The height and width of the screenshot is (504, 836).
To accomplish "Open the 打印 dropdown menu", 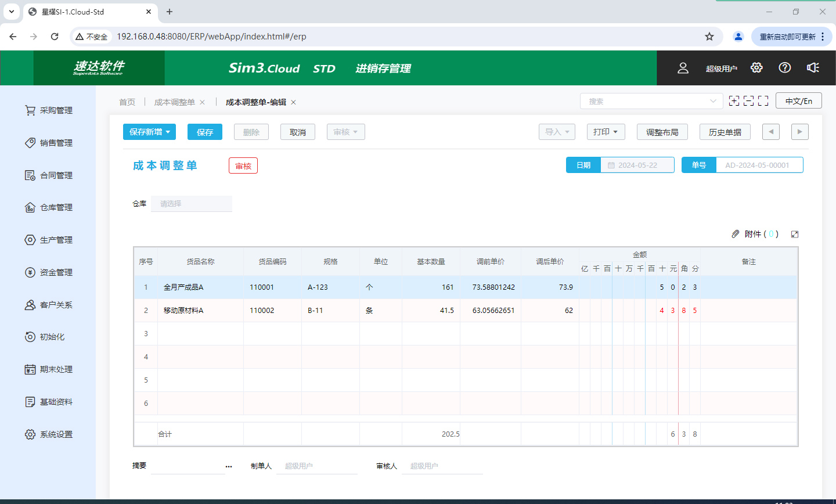I will pyautogui.click(x=606, y=132).
